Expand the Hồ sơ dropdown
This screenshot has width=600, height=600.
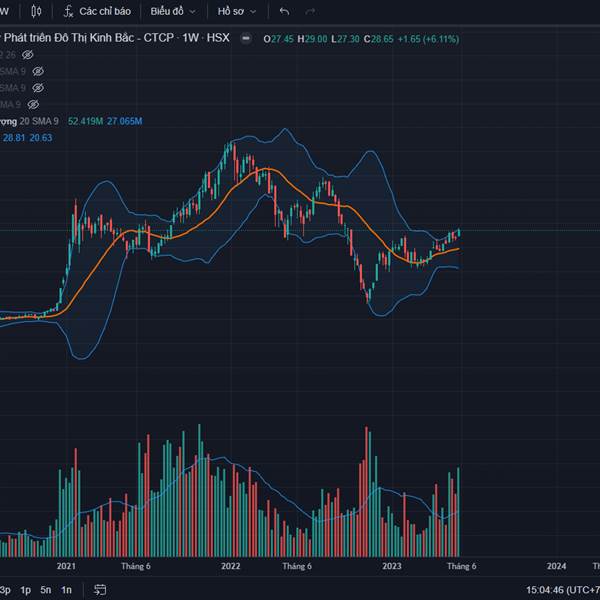(x=237, y=11)
